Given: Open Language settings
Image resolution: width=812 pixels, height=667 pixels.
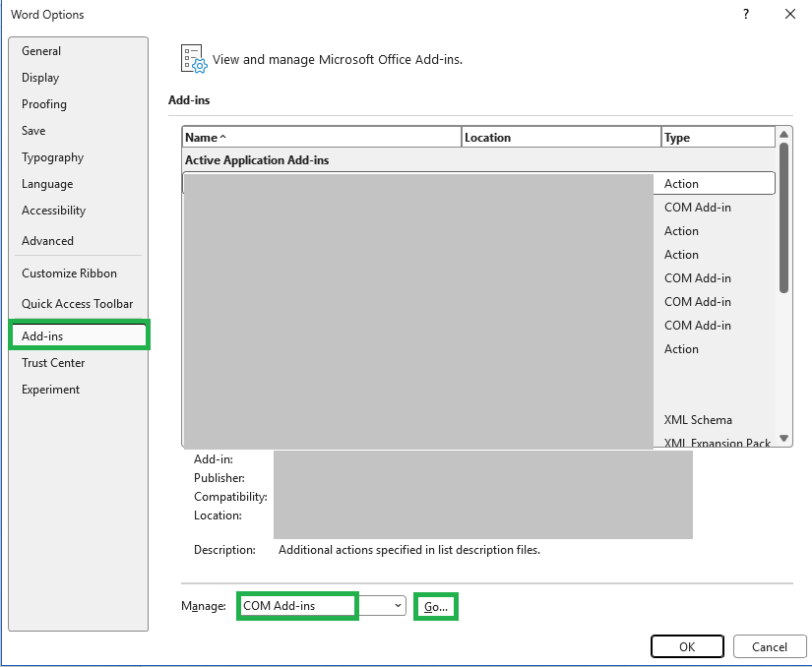Looking at the screenshot, I should (x=78, y=184).
